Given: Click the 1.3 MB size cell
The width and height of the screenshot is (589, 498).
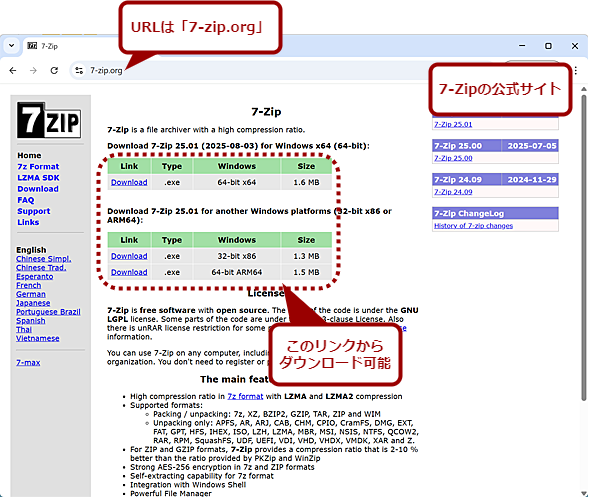Looking at the screenshot, I should (306, 256).
